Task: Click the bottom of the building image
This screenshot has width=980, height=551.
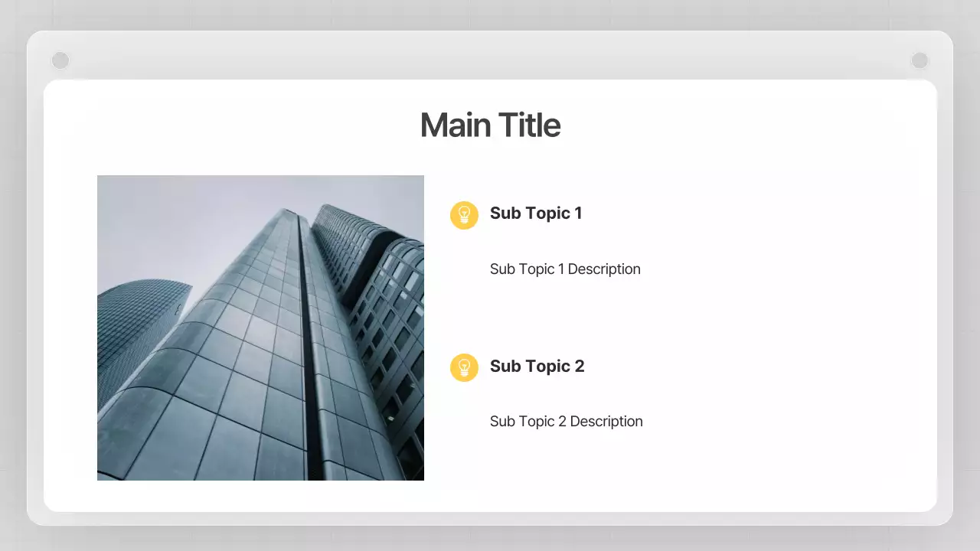Action: coord(260,467)
